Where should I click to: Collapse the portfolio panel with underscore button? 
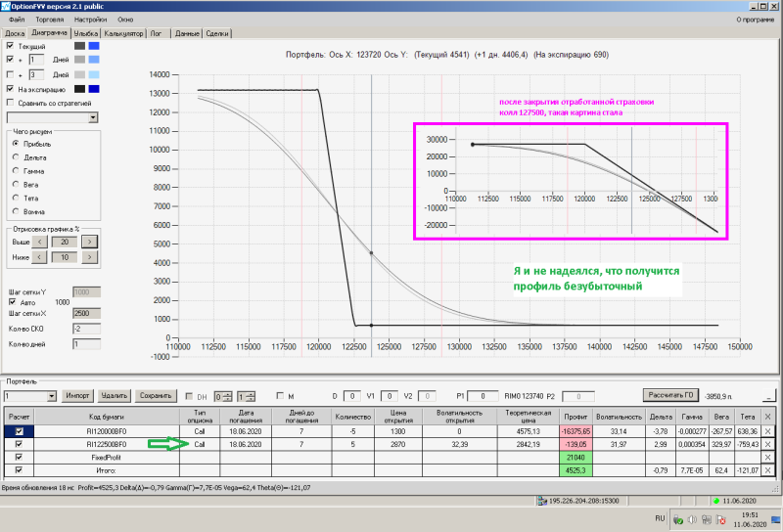769,395
